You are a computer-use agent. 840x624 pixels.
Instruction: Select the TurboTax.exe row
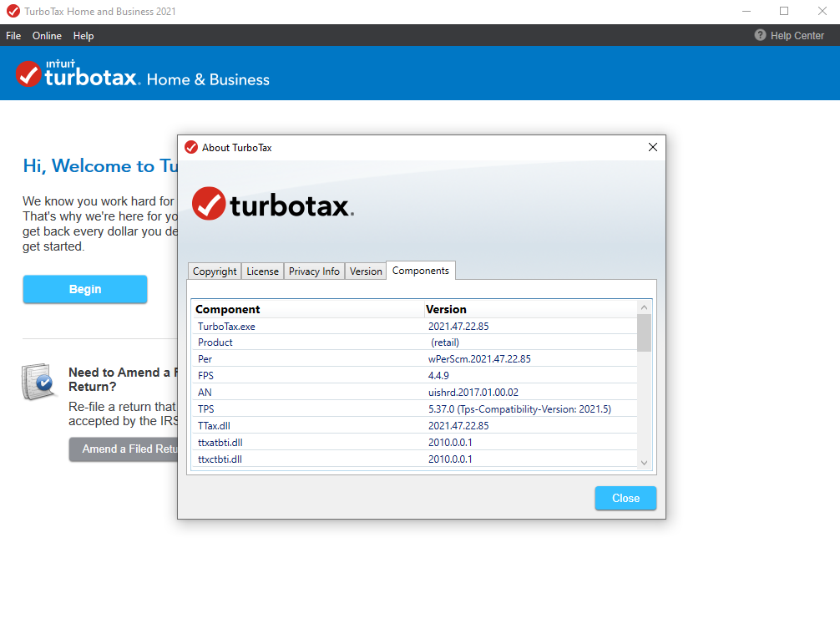[415, 327]
